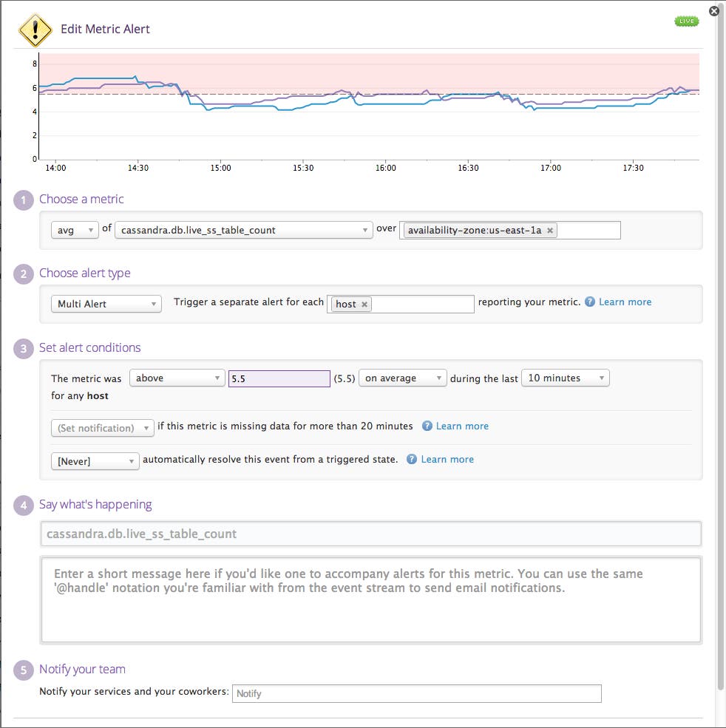This screenshot has height=728, width=726.
Task: Click the numbered step circle for Set alert conditions
Action: [23, 348]
